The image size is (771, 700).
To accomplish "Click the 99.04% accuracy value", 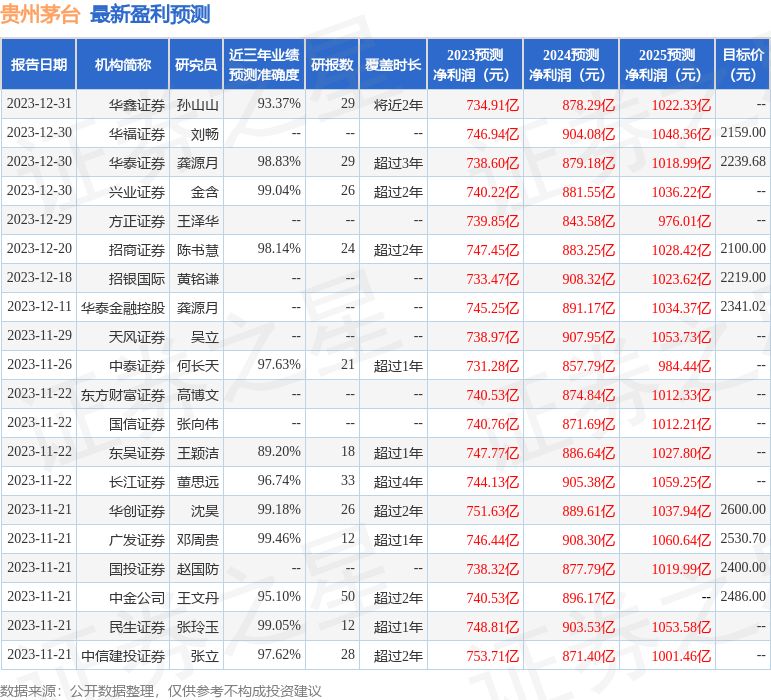I will click(279, 191).
